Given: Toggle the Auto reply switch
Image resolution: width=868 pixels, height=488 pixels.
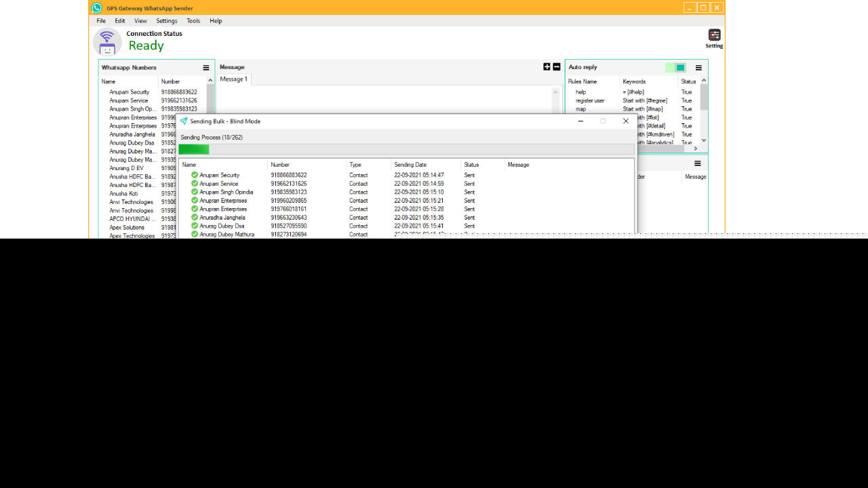Looking at the screenshot, I should pyautogui.click(x=676, y=68).
